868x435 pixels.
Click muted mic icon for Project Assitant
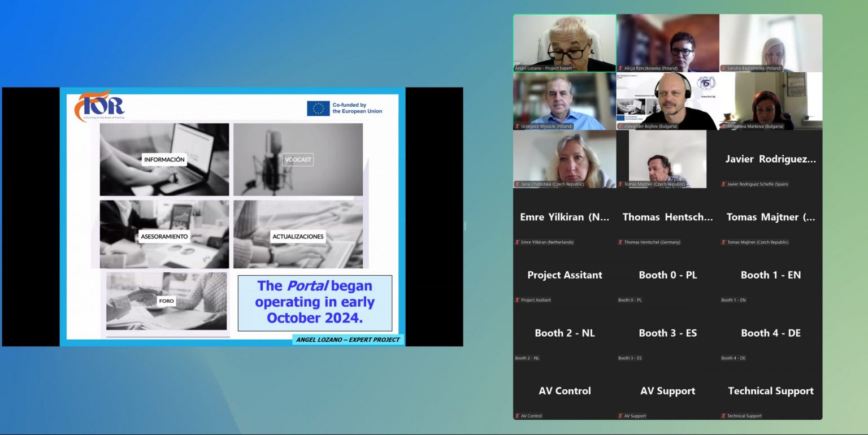517,300
